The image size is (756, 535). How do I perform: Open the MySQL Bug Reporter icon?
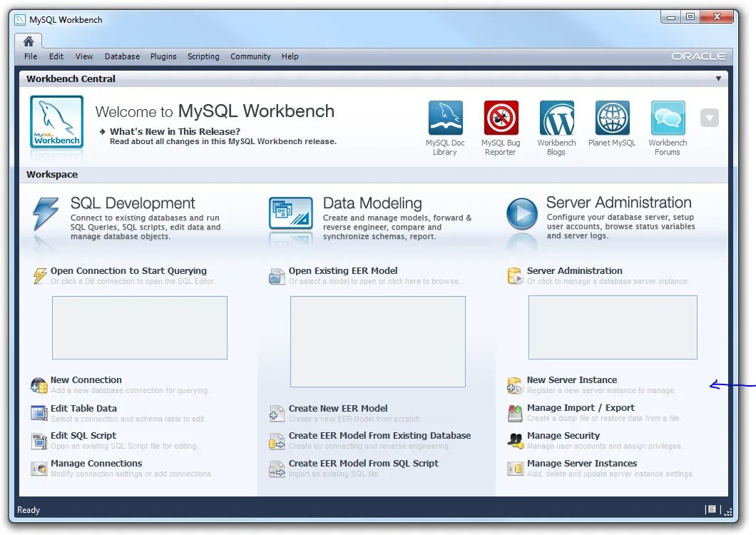click(x=501, y=118)
